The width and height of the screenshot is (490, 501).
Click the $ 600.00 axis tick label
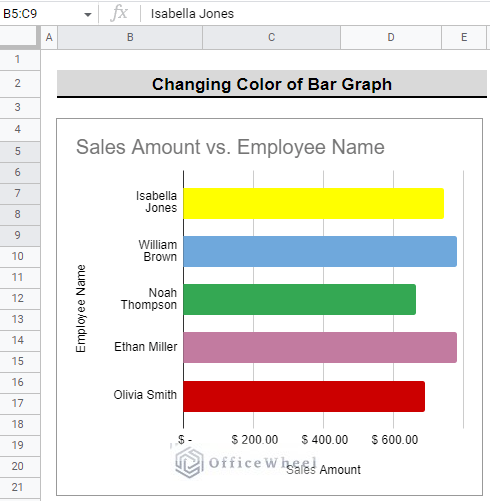click(x=395, y=440)
